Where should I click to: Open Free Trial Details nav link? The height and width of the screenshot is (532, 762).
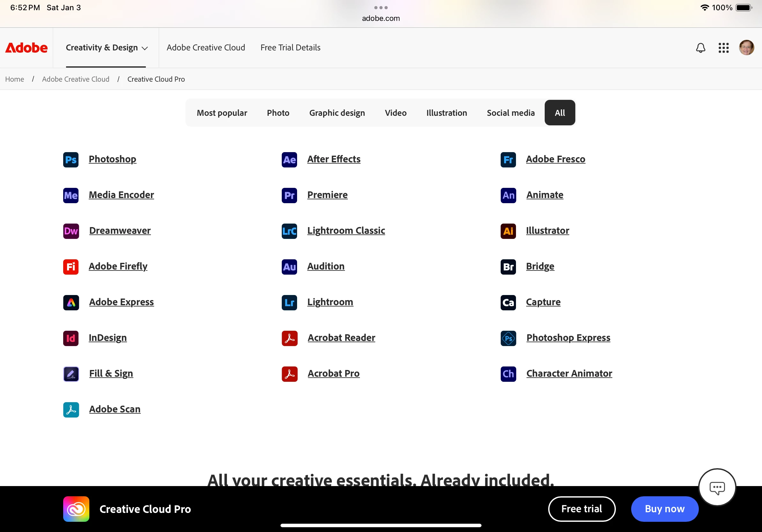click(290, 48)
